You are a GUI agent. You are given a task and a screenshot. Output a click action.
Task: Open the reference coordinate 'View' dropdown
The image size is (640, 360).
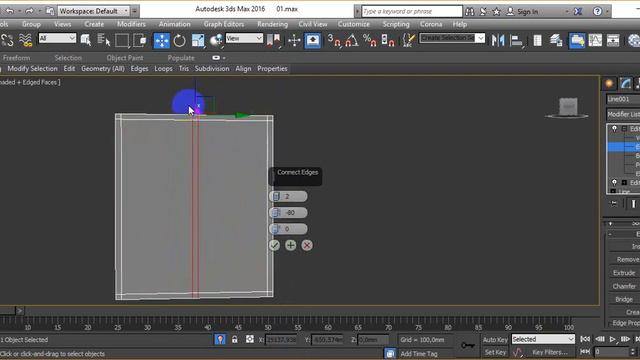[x=244, y=38]
